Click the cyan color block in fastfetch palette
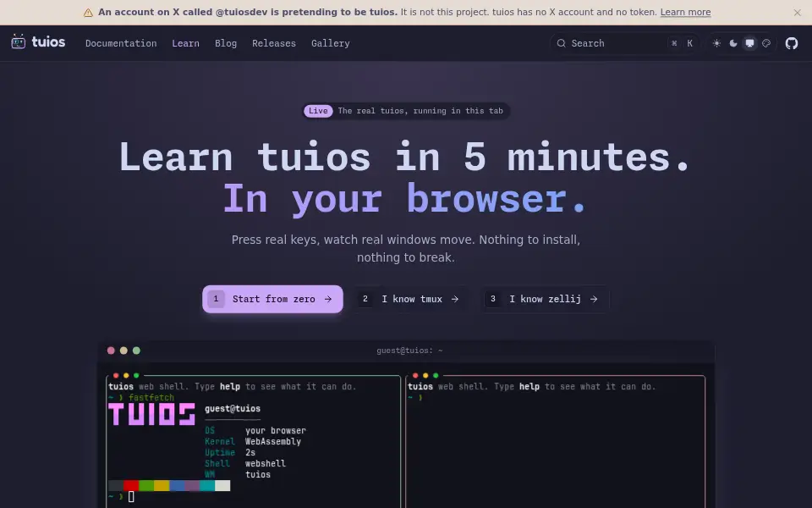 pos(207,486)
